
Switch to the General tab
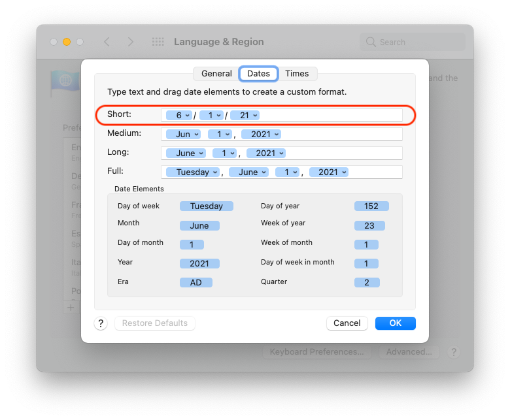[x=216, y=74]
